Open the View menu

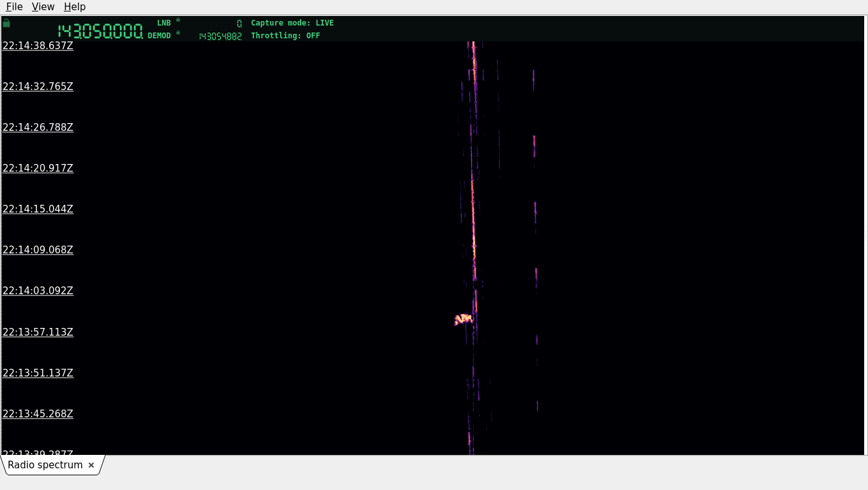coord(43,6)
